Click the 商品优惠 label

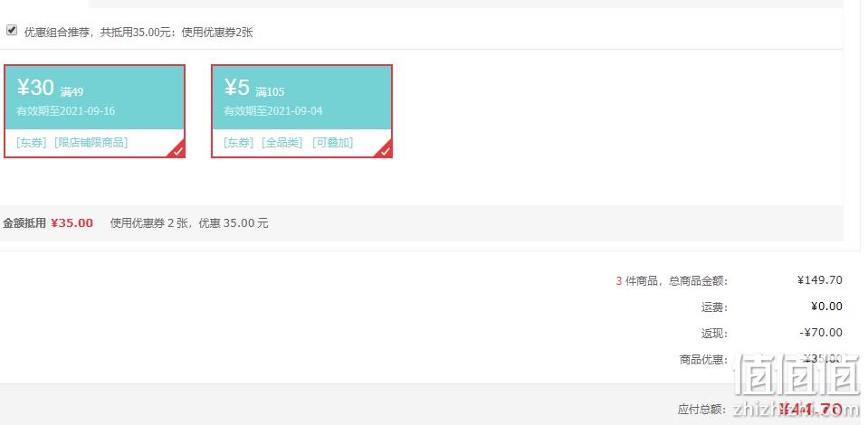tap(703, 360)
